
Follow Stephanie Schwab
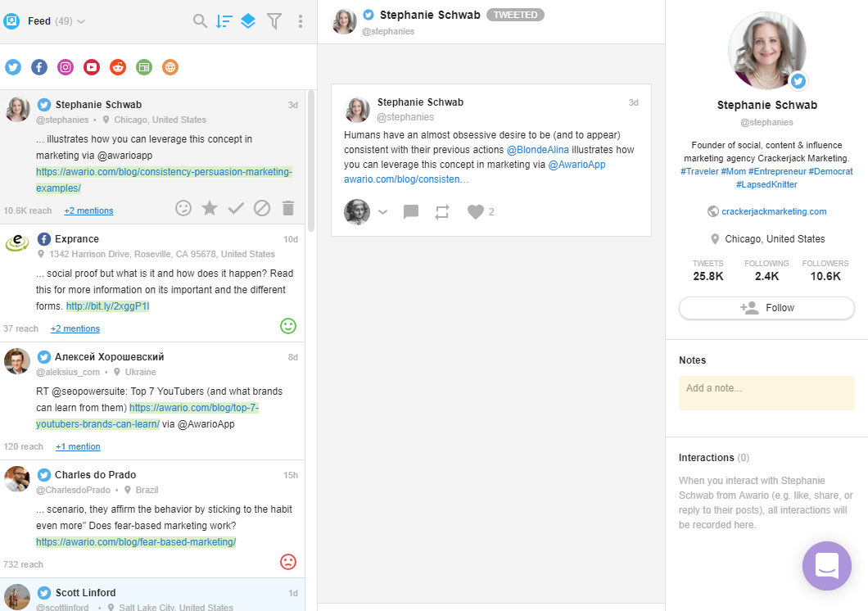pyautogui.click(x=766, y=308)
